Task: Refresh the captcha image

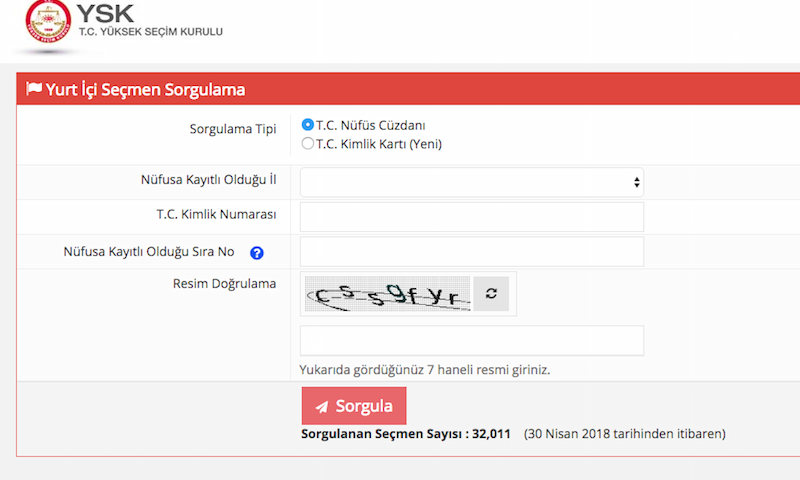Action: point(491,294)
